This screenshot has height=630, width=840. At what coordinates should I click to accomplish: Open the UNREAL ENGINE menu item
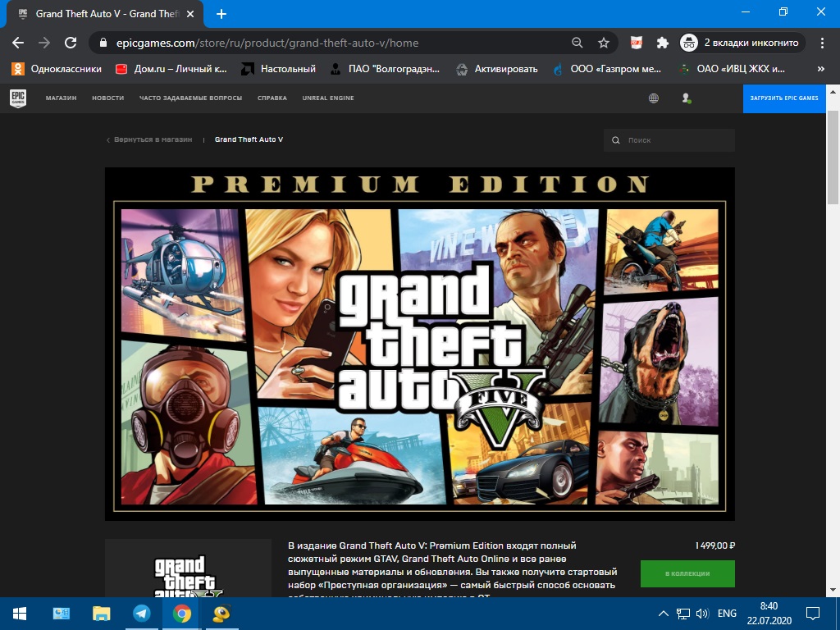click(328, 98)
